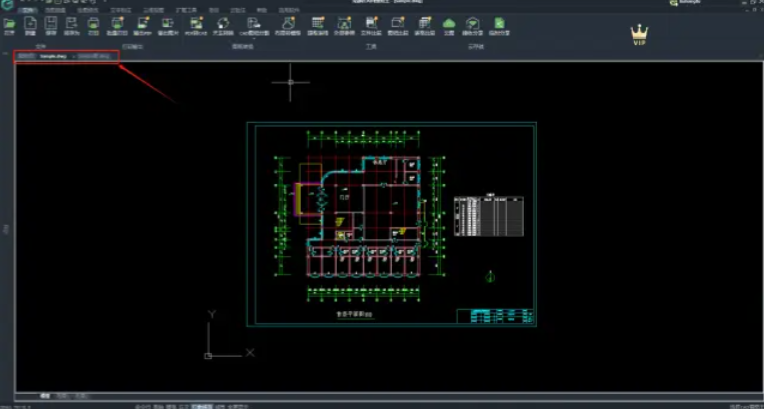764x409 pixels.
Task: Click the calendar-style grid icon in toolbar
Action: 317,22
